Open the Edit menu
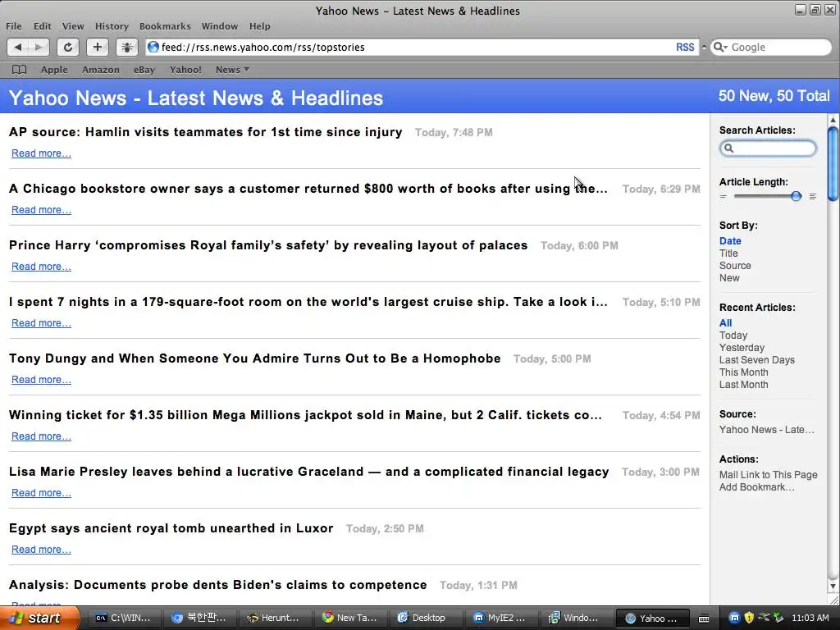The height and width of the screenshot is (630, 840). pyautogui.click(x=43, y=26)
